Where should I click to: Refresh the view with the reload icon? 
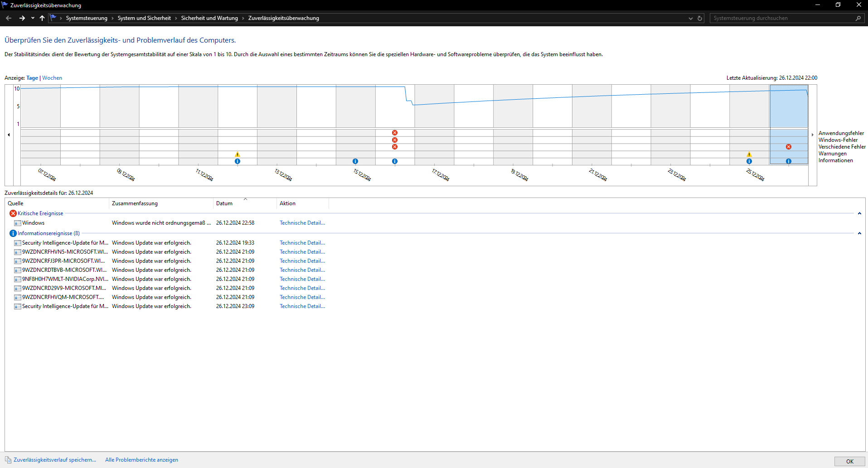(700, 18)
